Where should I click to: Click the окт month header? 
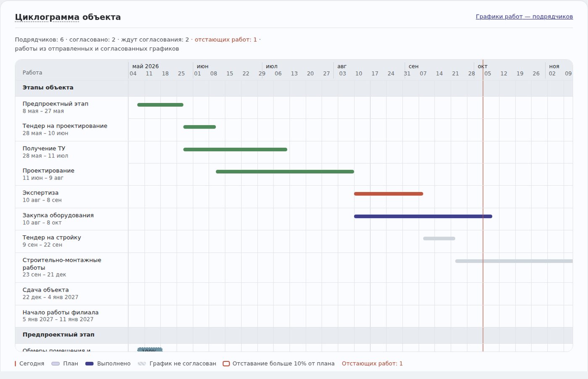point(482,66)
